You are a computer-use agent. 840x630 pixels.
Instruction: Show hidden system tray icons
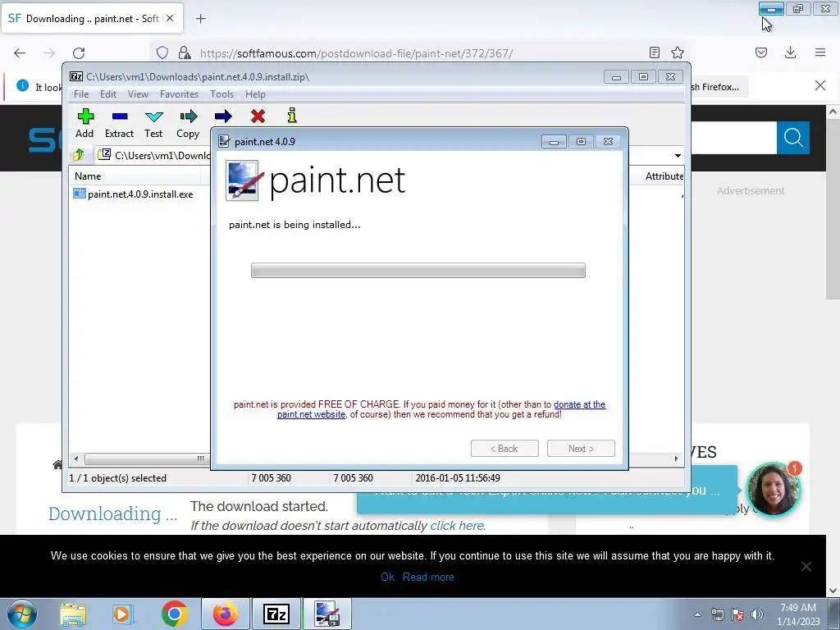[697, 614]
